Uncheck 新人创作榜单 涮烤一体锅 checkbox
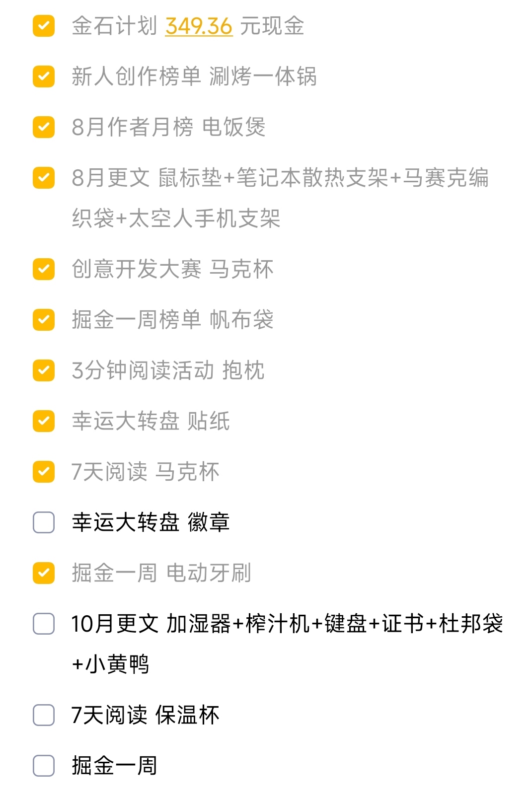This screenshot has width=532, height=799. [x=44, y=76]
